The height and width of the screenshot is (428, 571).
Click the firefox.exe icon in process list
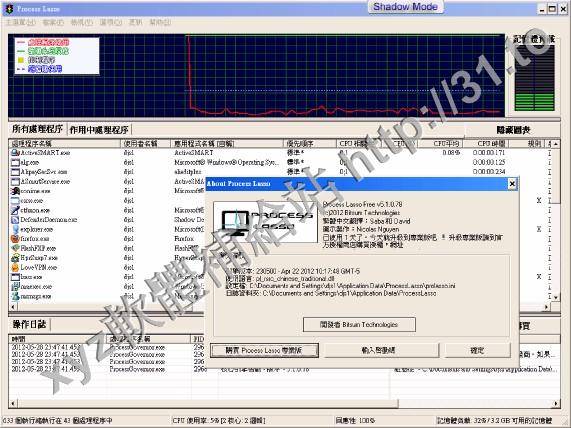tap(15, 239)
